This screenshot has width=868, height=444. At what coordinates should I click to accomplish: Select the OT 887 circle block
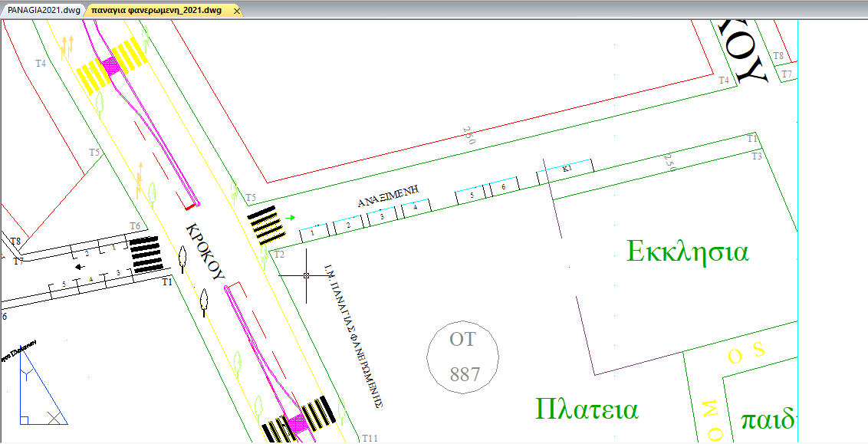463,357
